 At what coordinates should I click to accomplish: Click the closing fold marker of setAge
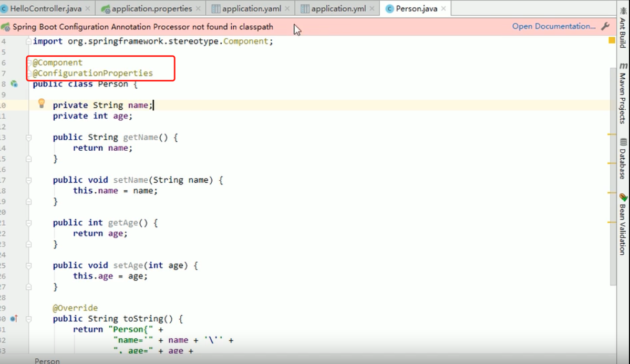28,287
